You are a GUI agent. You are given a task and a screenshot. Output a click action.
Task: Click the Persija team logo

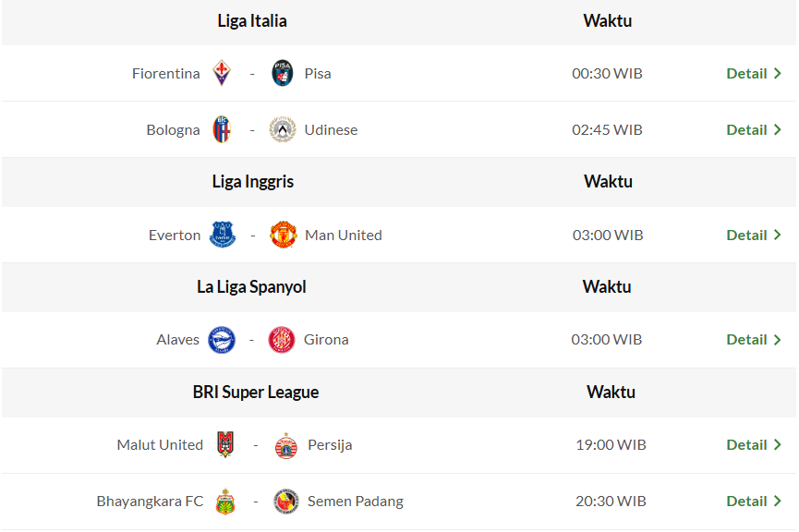point(286,445)
